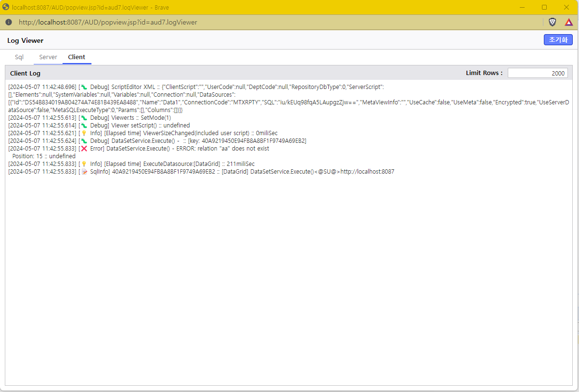579x392 pixels.
Task: Click the debug icon on the Viewer setScript() entry
Action: [84, 126]
